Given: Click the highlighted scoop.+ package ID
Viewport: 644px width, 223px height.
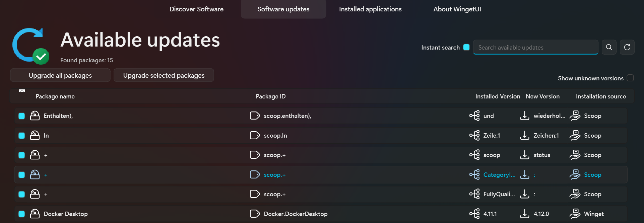Looking at the screenshot, I should point(275,175).
